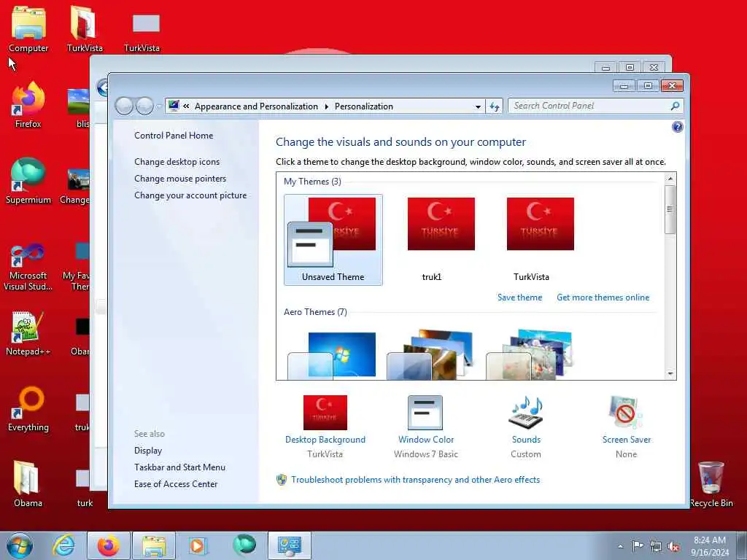Click Get more themes online

[603, 297]
